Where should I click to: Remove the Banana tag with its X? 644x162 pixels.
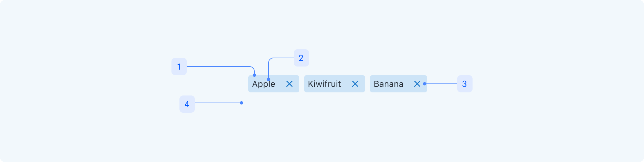[x=417, y=84]
